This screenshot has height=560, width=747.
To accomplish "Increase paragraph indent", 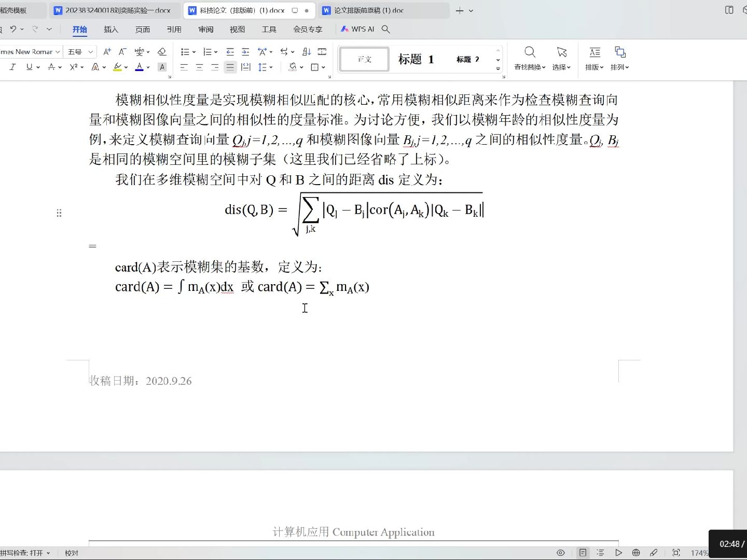I will point(245,52).
